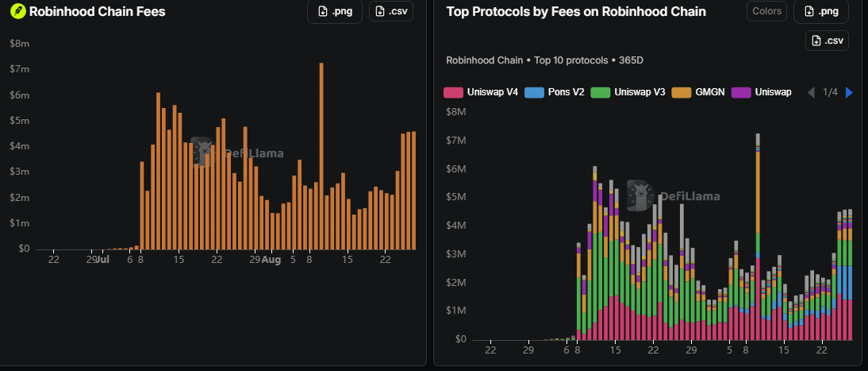Viewport: 868px width, 371px height.
Task: Click the '$8m' axis label in Fees chart
Action: [x=19, y=44]
